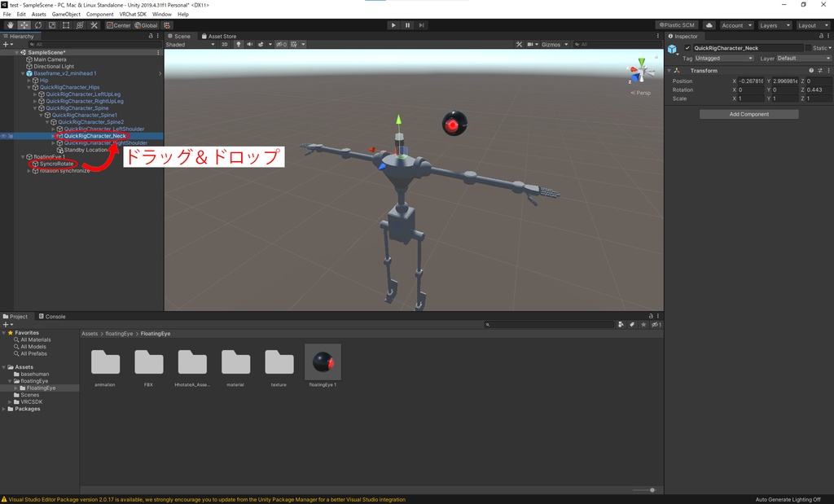The width and height of the screenshot is (834, 504).
Task: Uncheck the QuickRigCharacter_Neck active checkbox
Action: 687,48
